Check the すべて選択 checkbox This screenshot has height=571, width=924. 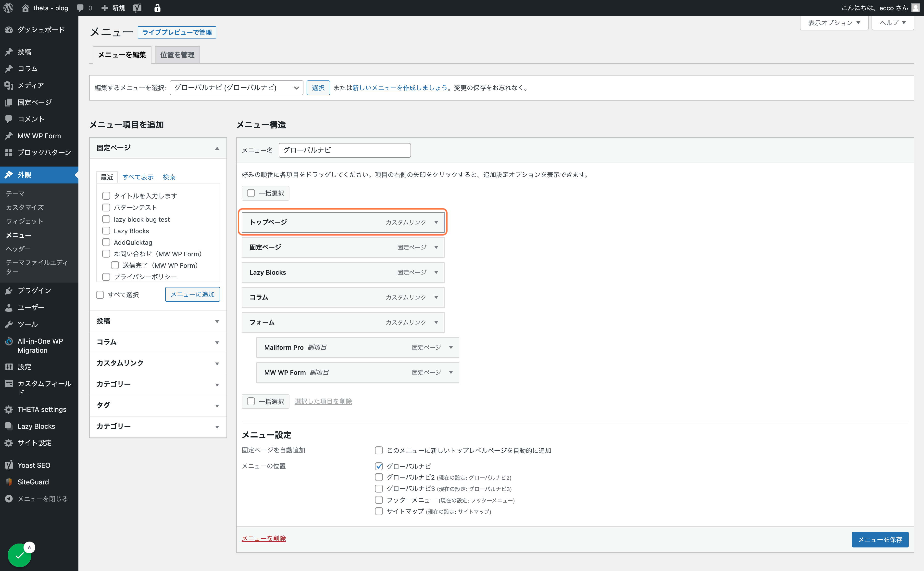100,295
